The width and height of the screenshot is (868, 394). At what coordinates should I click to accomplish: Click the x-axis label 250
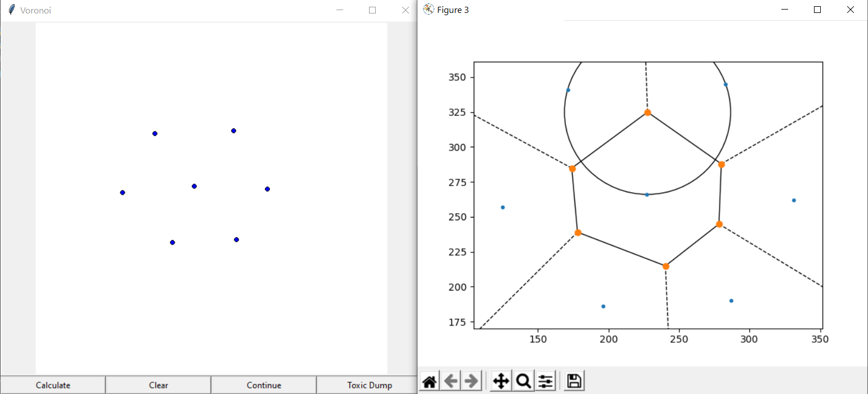click(679, 340)
